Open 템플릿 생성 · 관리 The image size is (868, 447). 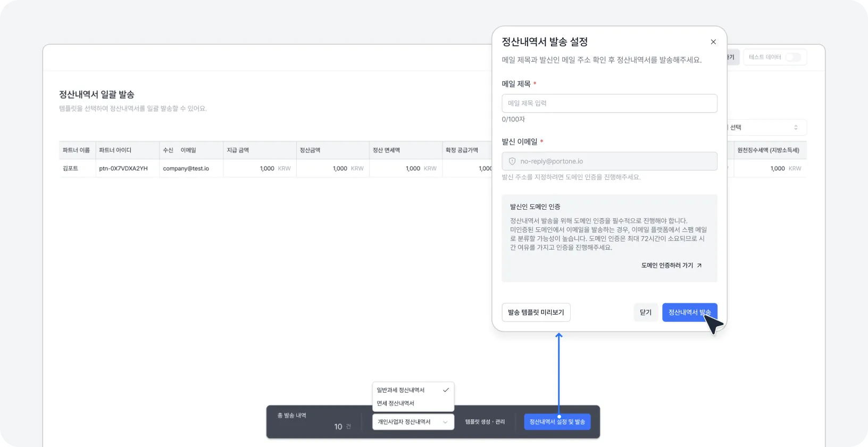pos(485,422)
